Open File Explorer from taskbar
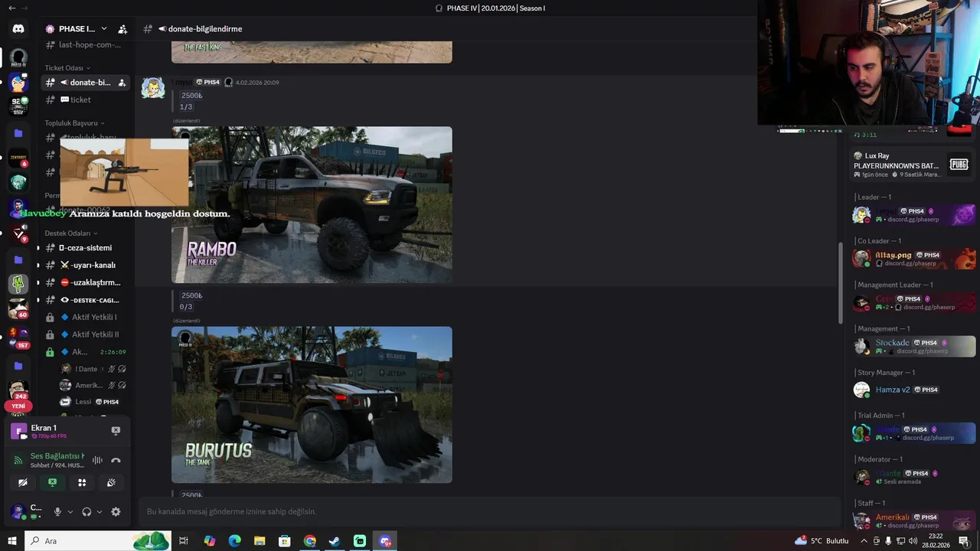 click(260, 541)
